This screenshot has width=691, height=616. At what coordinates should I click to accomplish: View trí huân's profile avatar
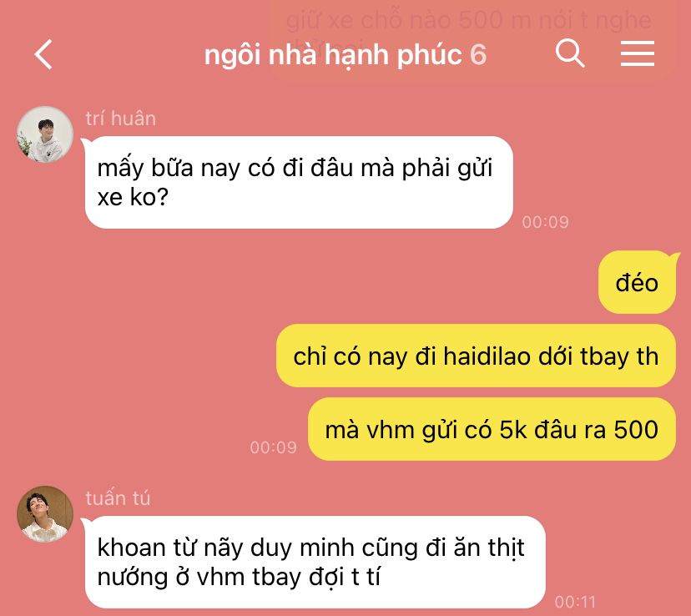click(45, 134)
